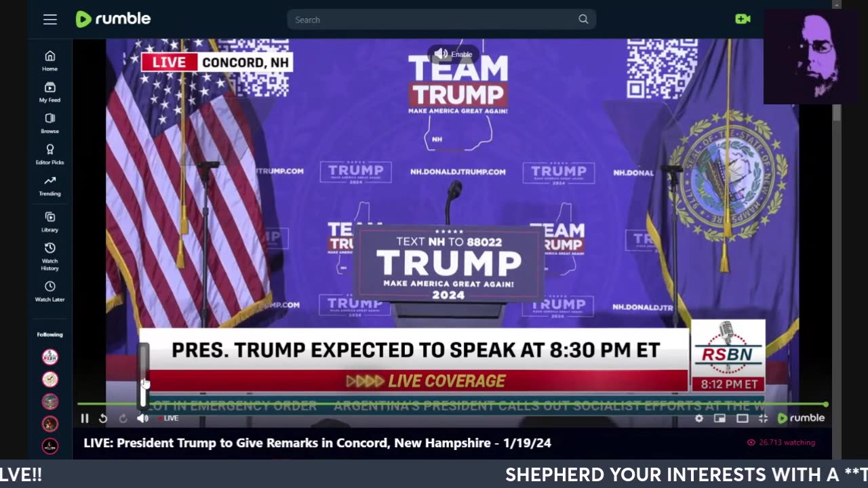Click the Rumble logo in player controls

tap(801, 418)
